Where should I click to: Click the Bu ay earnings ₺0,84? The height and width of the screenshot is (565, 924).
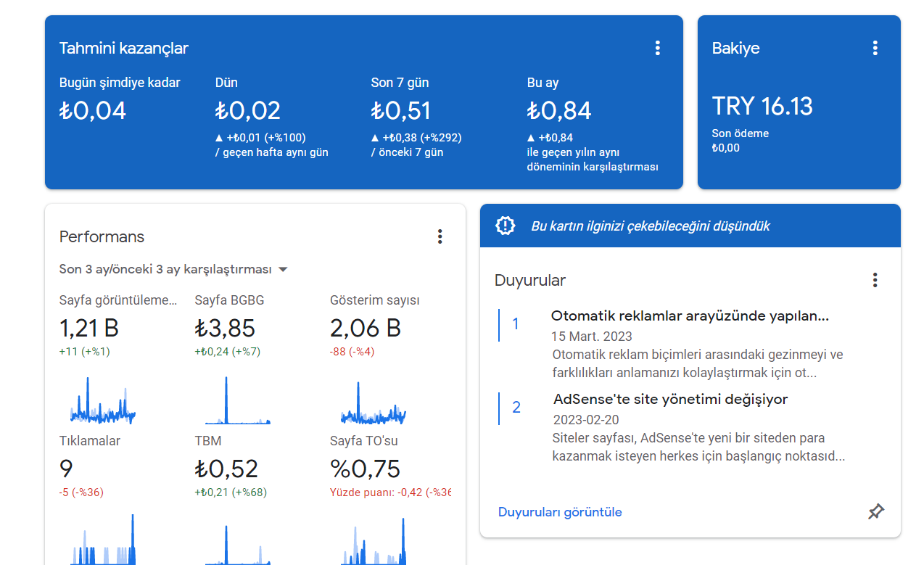coord(559,110)
